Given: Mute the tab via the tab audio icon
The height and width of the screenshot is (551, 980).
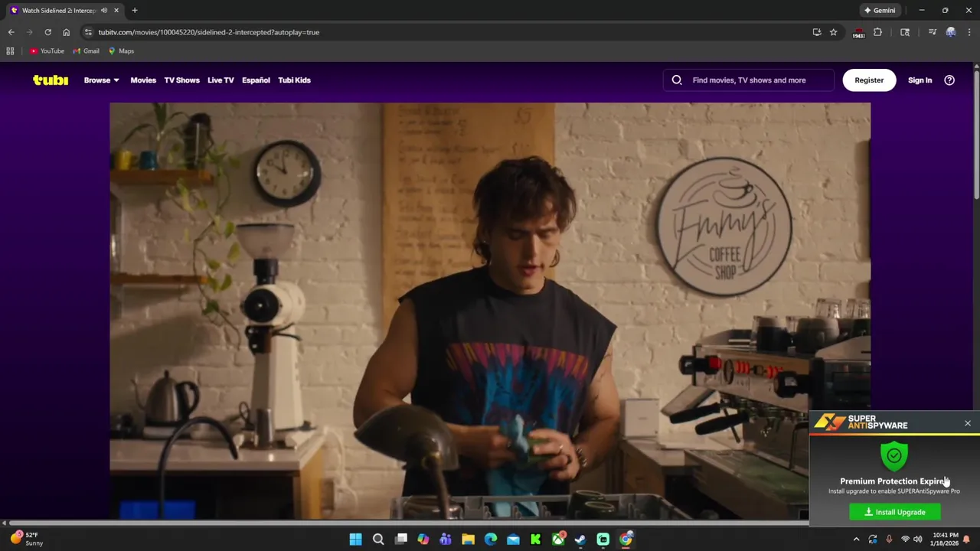Looking at the screenshot, I should pos(104,11).
